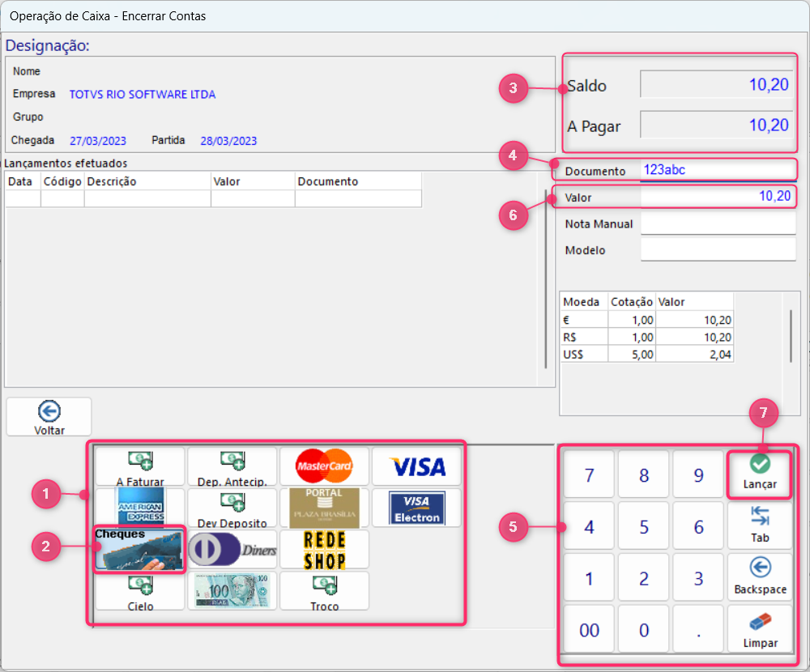Image resolution: width=810 pixels, height=672 pixels.
Task: Select Visa Electron payment method
Action: 416,508
